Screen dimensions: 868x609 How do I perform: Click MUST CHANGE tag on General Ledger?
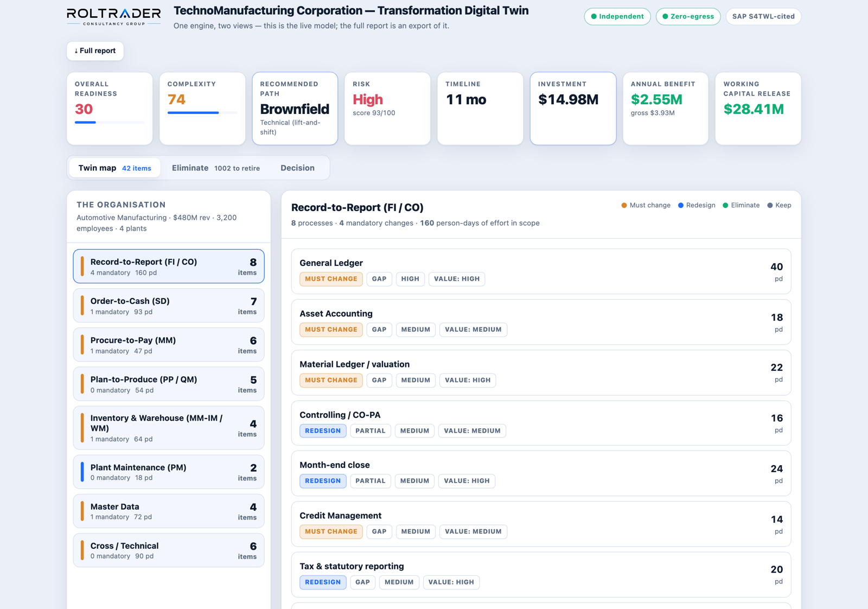pyautogui.click(x=331, y=279)
